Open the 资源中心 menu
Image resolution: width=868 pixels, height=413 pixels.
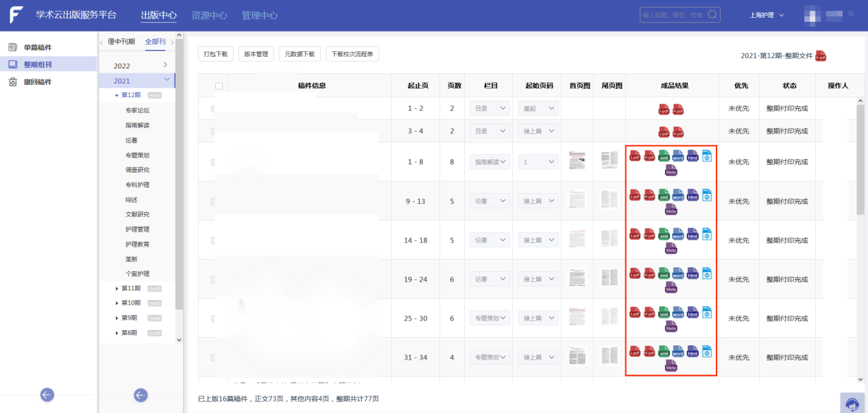[209, 14]
